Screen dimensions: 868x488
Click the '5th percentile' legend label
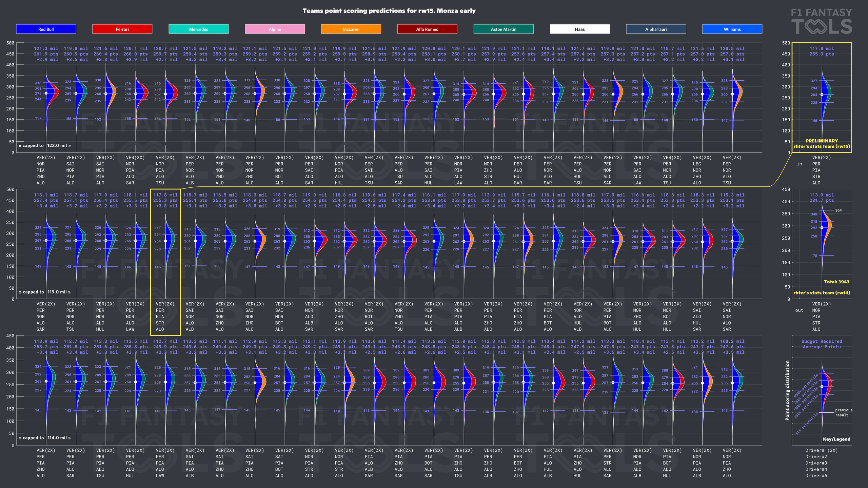coord(807,423)
